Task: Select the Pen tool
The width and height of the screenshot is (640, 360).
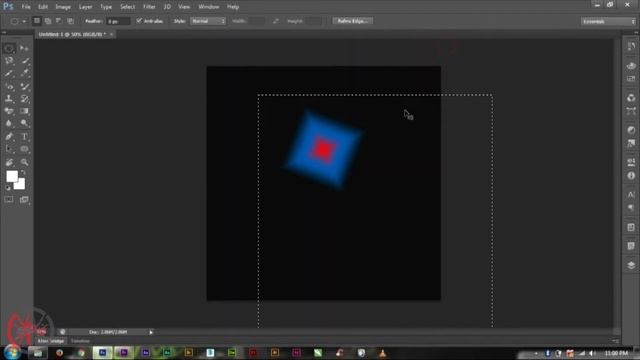Action: pyautogui.click(x=9, y=137)
